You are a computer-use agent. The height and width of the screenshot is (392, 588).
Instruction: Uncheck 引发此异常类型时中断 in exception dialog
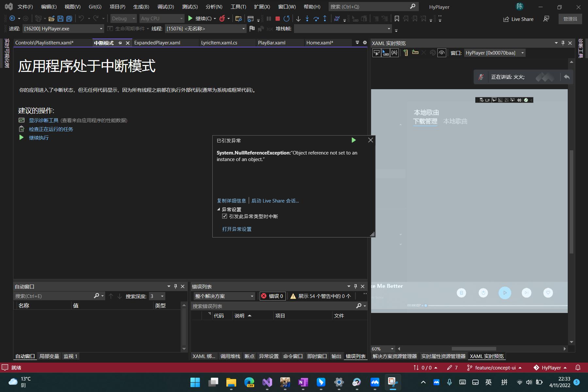click(224, 216)
